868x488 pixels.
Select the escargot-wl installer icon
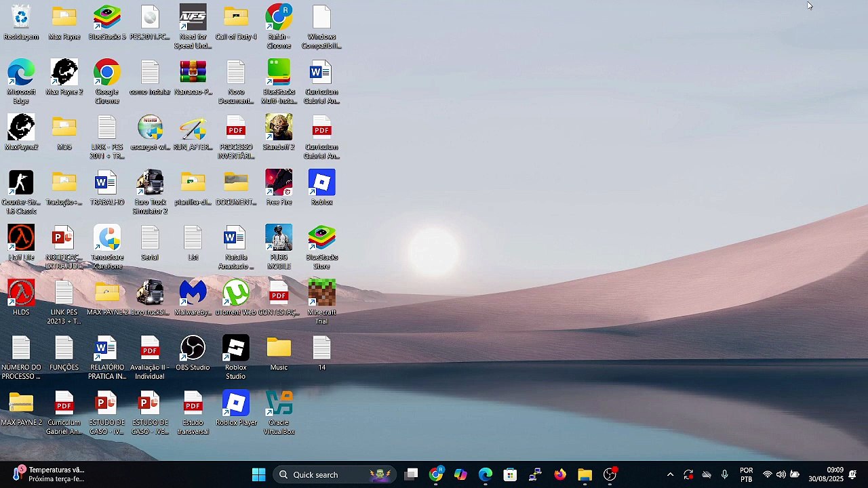click(x=150, y=133)
